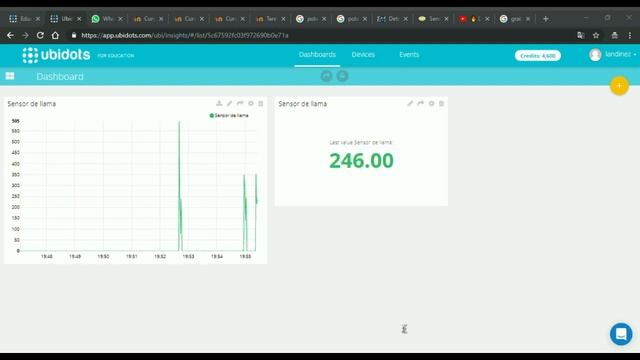Click the FOR EDUCATION label
Image resolution: width=640 pixels, height=360 pixels.
[116, 56]
